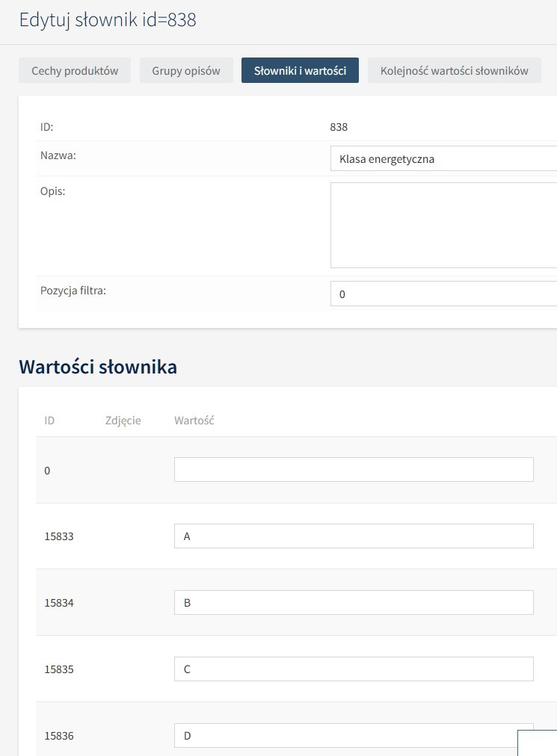557x756 pixels.
Task: Edit the value field containing B
Action: tap(354, 603)
